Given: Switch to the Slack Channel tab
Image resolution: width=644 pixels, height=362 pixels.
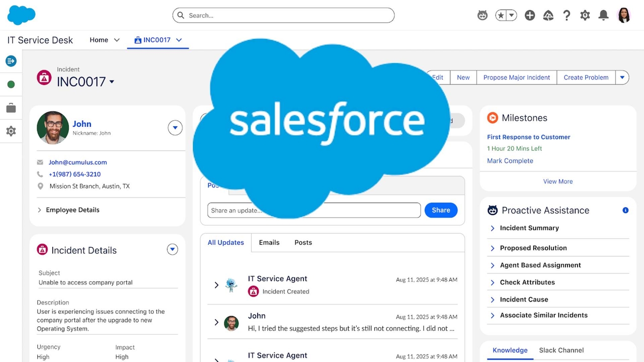Looking at the screenshot, I should coord(561,350).
